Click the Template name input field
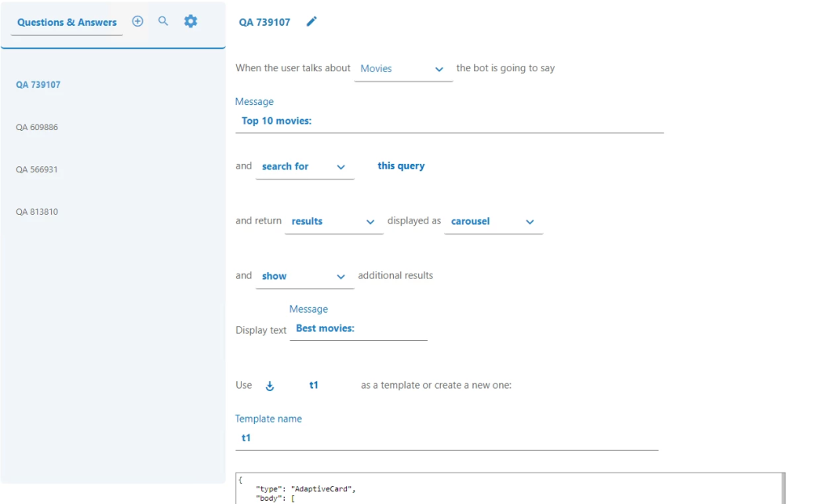This screenshot has width=834, height=504. click(x=446, y=438)
